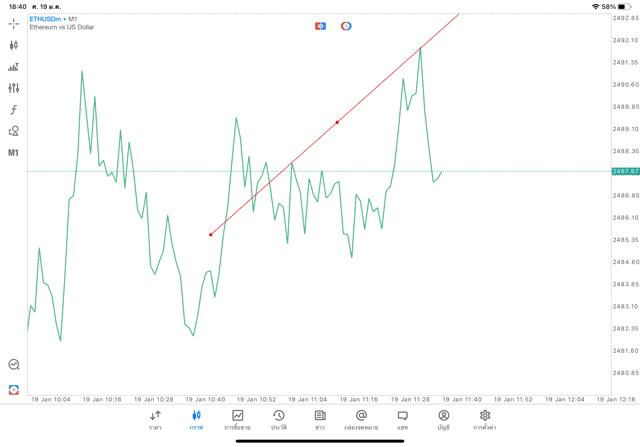Tap the current price label 2487.67

pyautogui.click(x=626, y=171)
